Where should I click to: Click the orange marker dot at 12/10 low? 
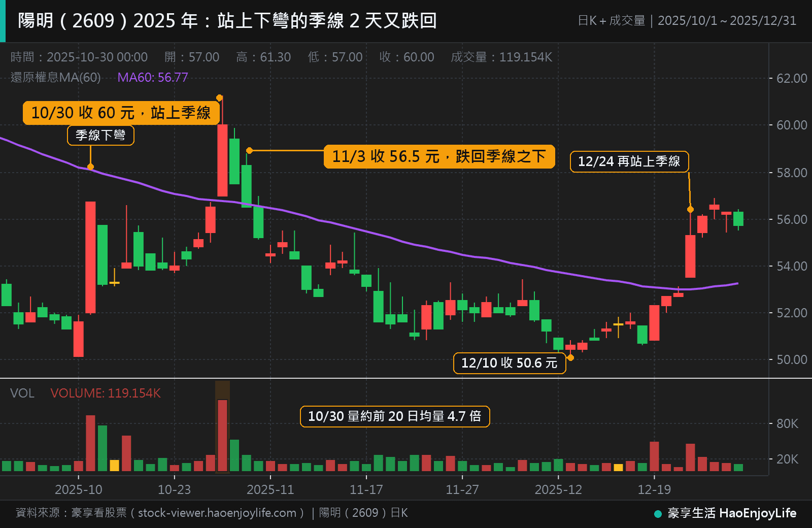(570, 357)
